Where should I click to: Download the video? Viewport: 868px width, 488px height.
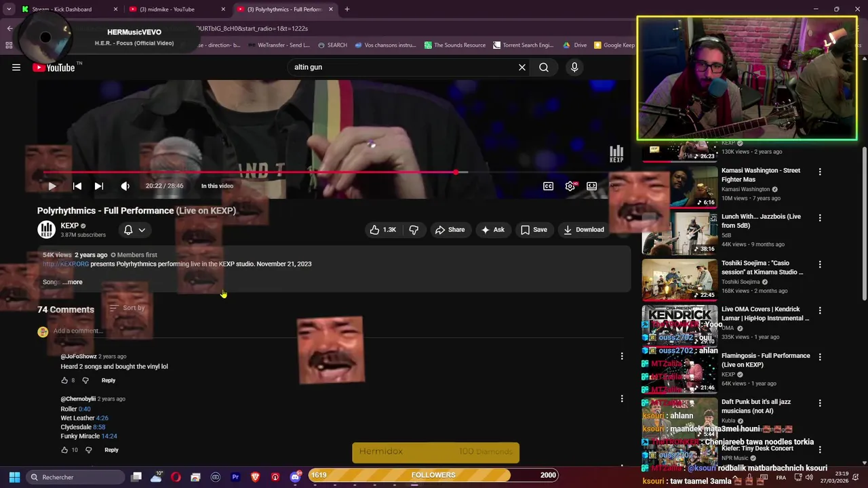click(x=584, y=230)
